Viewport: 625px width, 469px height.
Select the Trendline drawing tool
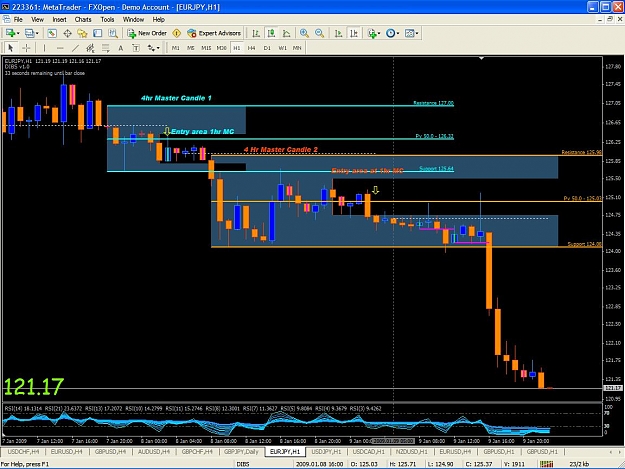(75, 48)
